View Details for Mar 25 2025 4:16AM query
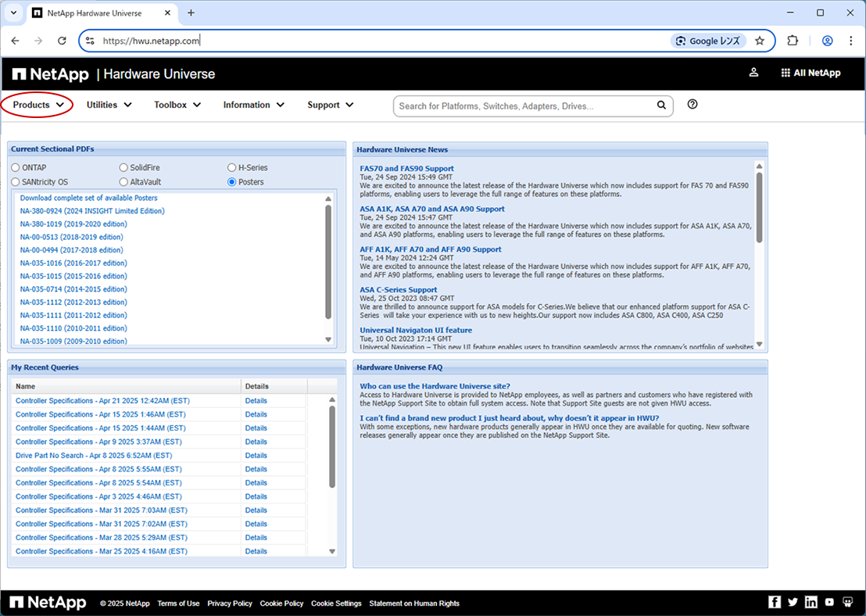This screenshot has width=866, height=616. click(x=256, y=551)
